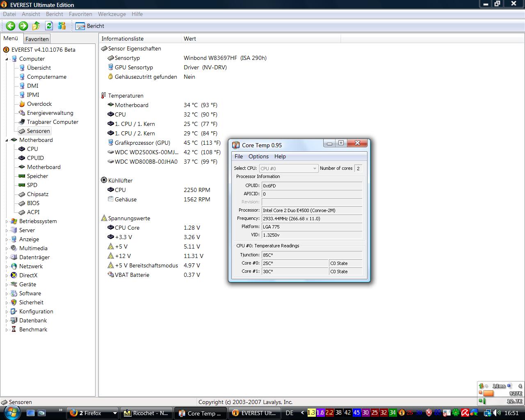The height and width of the screenshot is (420, 525).
Task: Select the BIOS icon in tree
Action: (x=22, y=203)
